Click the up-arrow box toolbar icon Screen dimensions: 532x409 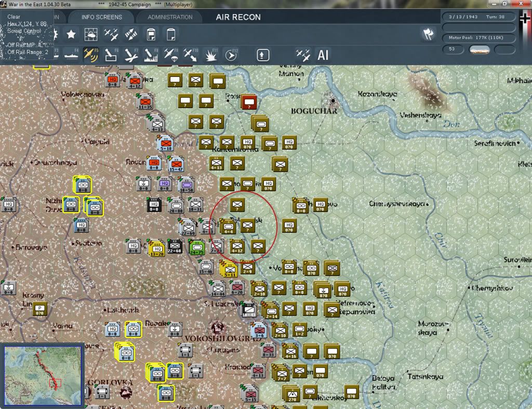point(262,55)
